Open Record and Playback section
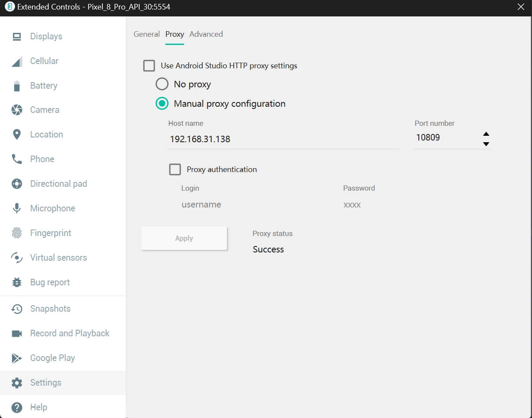 point(70,333)
